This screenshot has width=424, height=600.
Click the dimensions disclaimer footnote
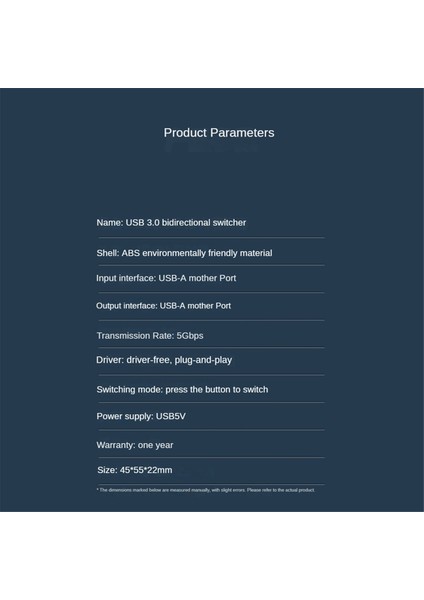click(206, 490)
